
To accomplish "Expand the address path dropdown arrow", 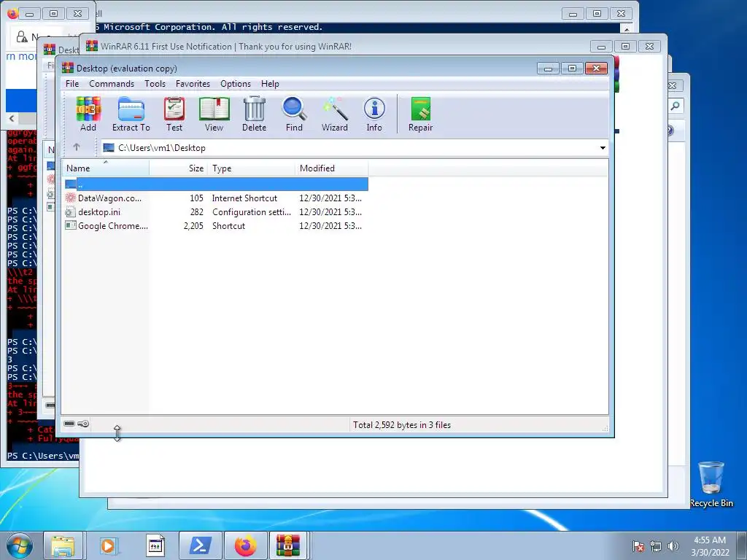I will click(x=603, y=148).
